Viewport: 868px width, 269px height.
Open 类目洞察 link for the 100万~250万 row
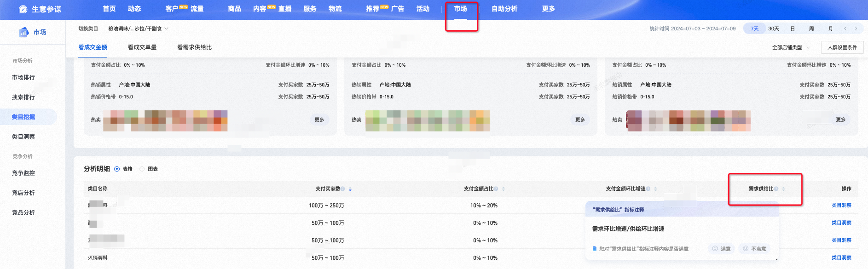pyautogui.click(x=841, y=206)
